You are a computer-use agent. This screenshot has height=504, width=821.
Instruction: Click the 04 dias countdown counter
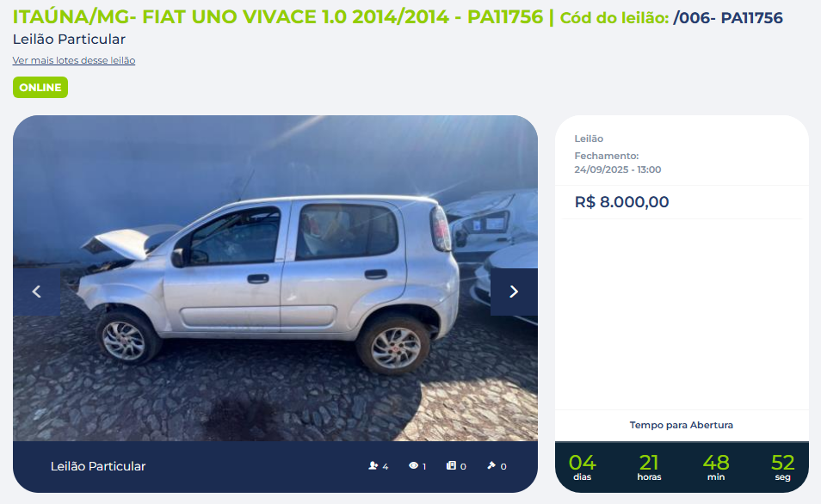point(583,467)
